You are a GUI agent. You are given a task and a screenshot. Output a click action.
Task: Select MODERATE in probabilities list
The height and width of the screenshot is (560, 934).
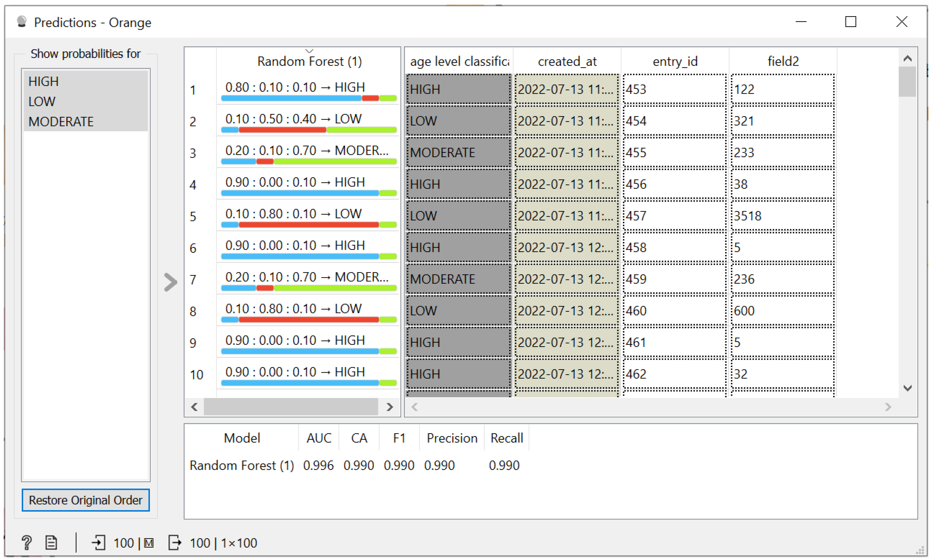pyautogui.click(x=61, y=122)
